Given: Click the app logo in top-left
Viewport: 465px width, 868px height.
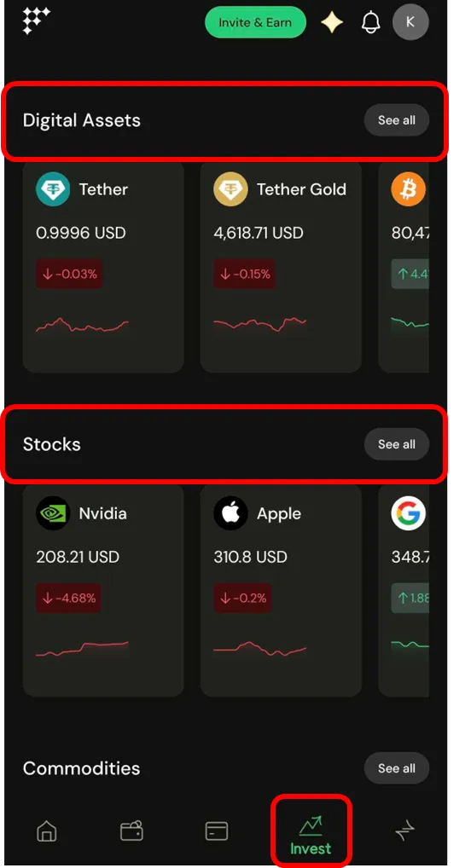Looking at the screenshot, I should click(36, 21).
